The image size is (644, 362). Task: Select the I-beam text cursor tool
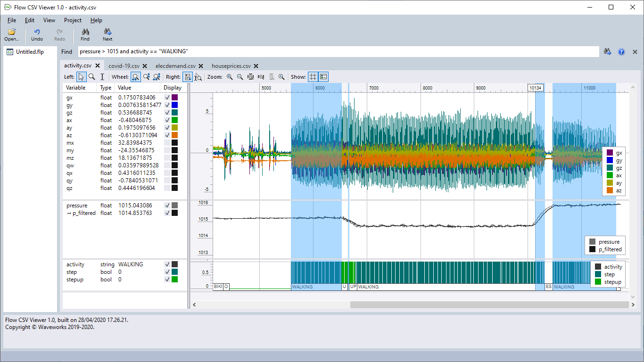(102, 77)
